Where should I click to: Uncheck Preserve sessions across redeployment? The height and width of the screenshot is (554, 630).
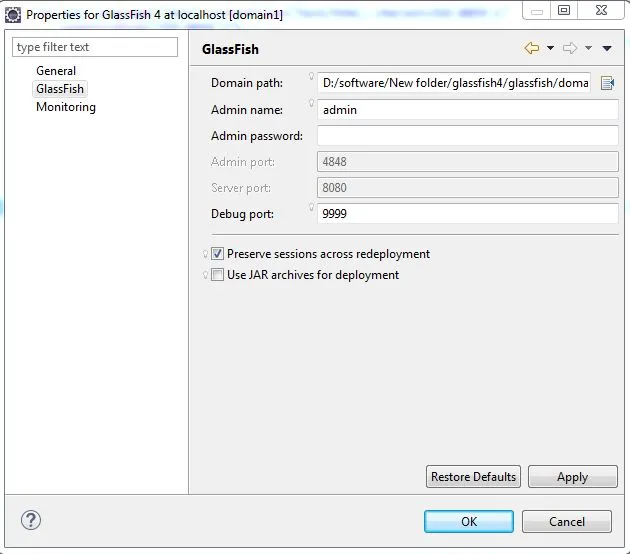(217, 253)
